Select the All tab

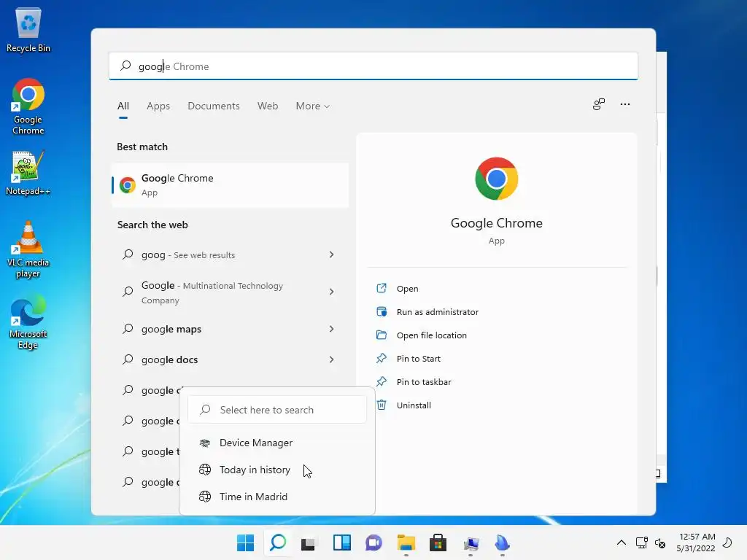pyautogui.click(x=123, y=106)
